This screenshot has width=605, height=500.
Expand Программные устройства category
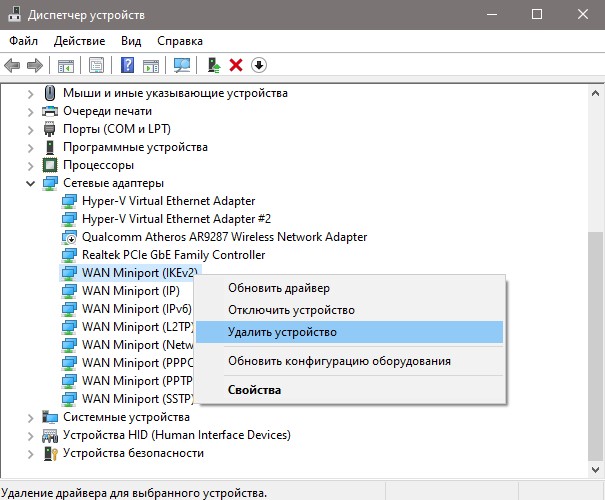click(30, 148)
